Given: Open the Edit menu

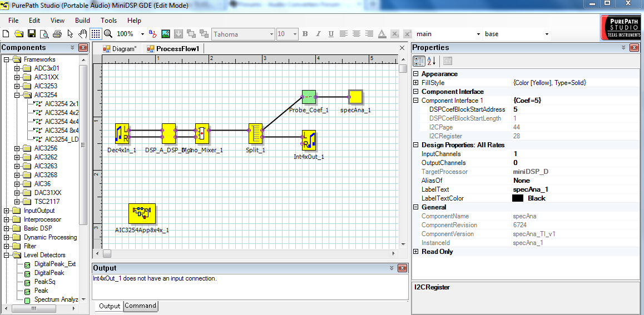Looking at the screenshot, I should point(34,21).
